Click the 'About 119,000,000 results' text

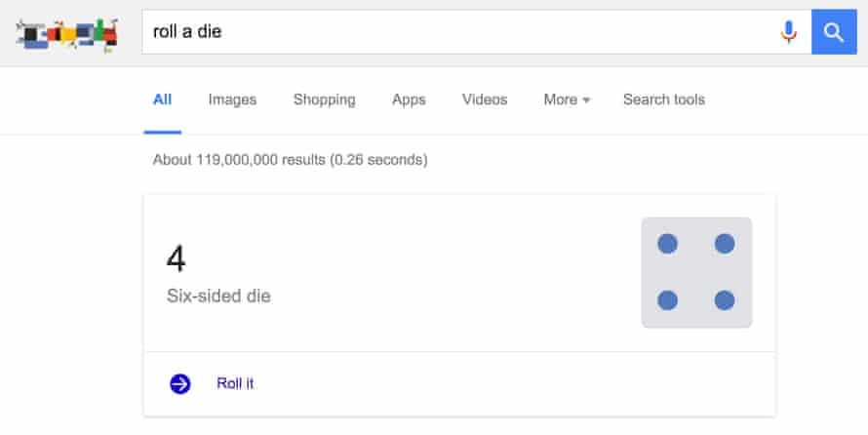290,159
